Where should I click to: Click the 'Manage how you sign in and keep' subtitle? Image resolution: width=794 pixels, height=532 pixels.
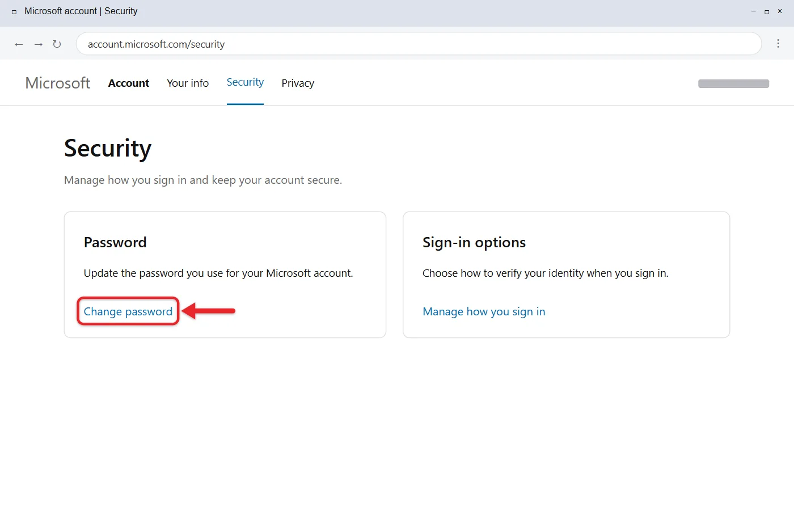(203, 180)
